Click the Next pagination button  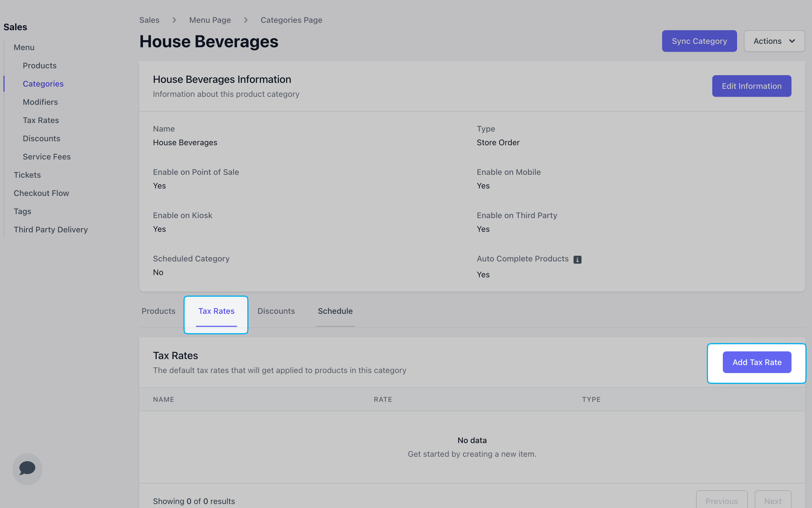(772, 501)
